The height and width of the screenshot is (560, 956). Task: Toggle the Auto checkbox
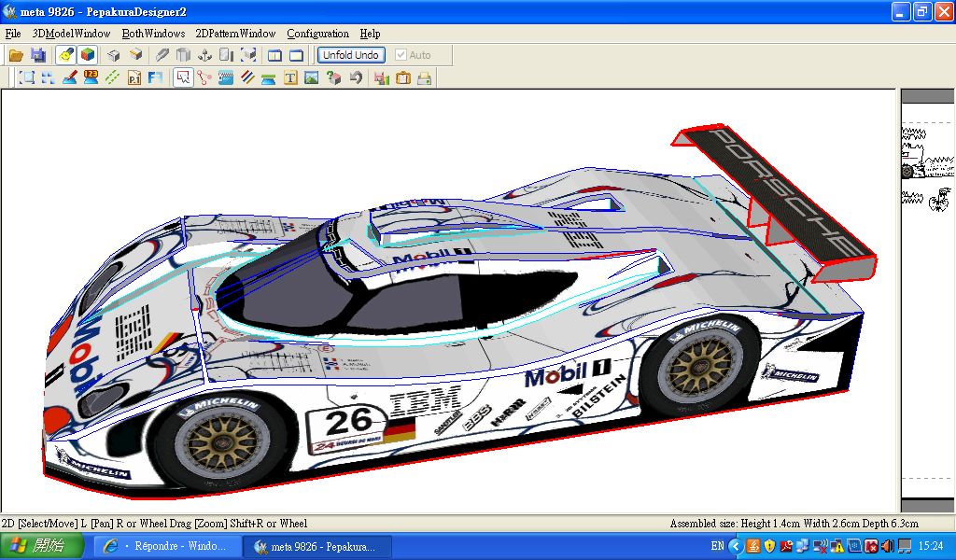tap(401, 55)
